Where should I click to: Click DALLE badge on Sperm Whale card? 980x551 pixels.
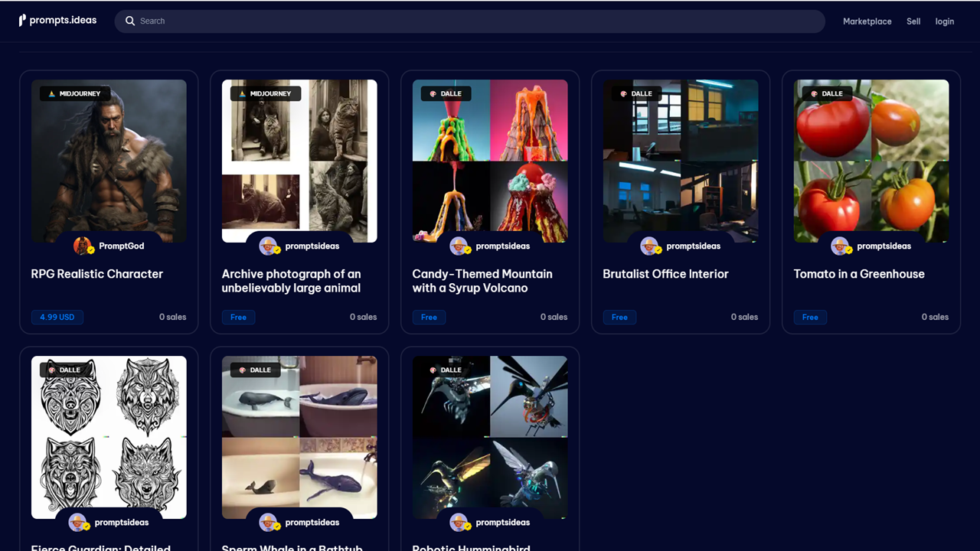tap(255, 370)
